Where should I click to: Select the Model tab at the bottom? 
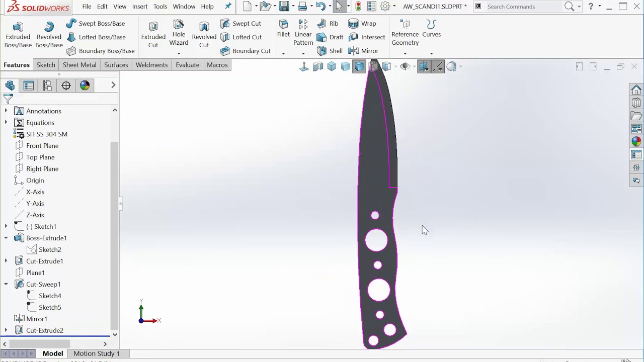53,353
